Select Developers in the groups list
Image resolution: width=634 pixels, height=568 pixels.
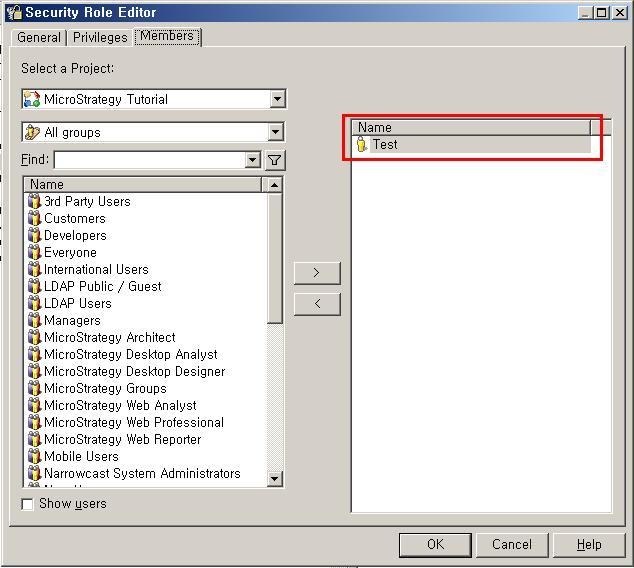75,235
